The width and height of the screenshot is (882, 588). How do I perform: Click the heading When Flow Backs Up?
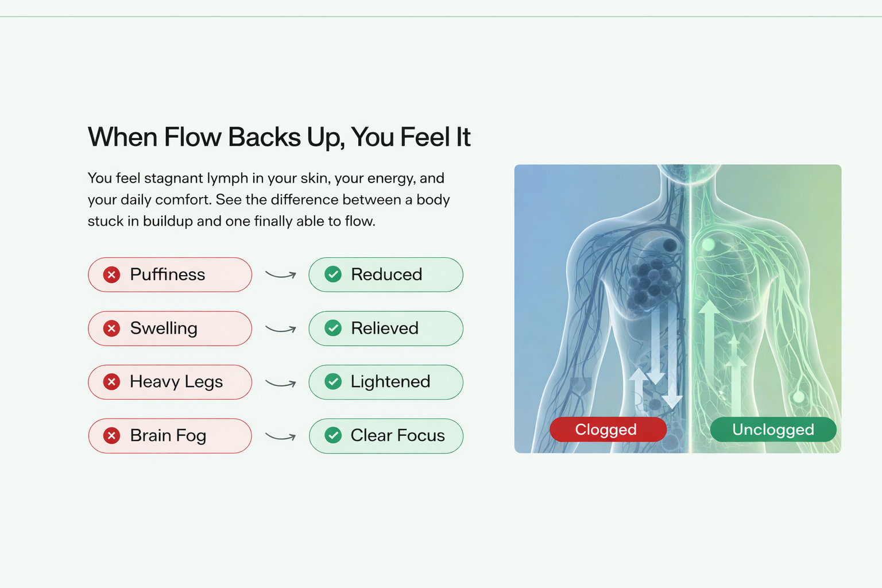pyautogui.click(x=279, y=138)
